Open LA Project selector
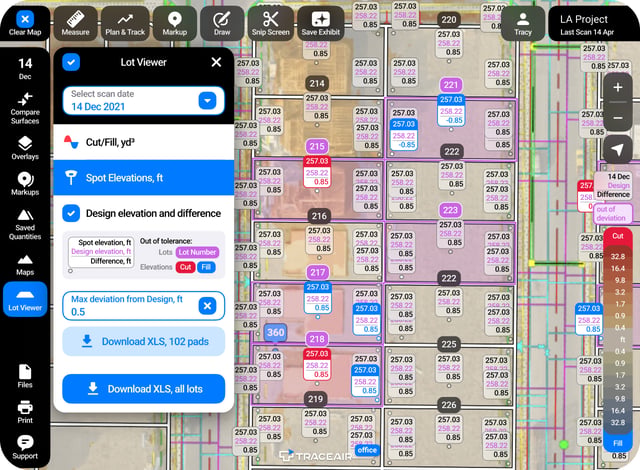 pos(592,24)
